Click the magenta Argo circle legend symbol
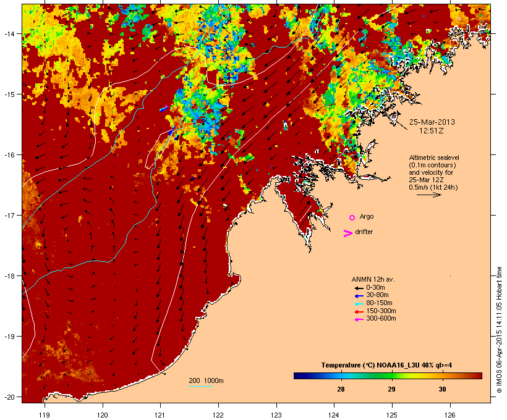The width and height of the screenshot is (507, 420). pyautogui.click(x=352, y=218)
